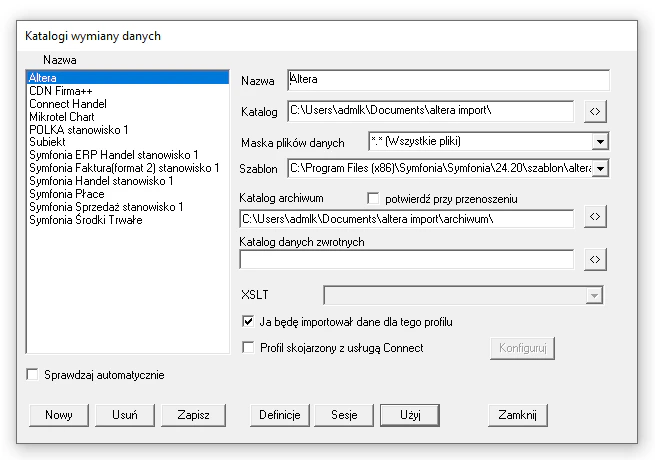Browse for the Katalog folder path

coord(595,112)
